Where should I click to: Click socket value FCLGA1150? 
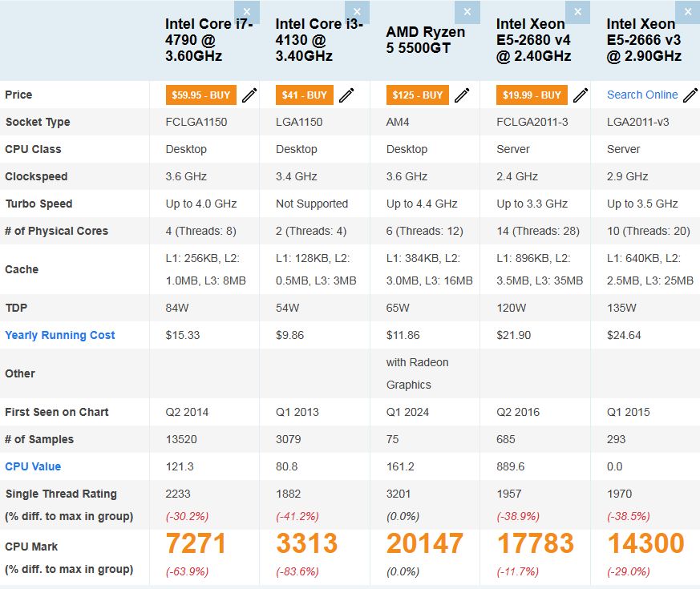(196, 122)
